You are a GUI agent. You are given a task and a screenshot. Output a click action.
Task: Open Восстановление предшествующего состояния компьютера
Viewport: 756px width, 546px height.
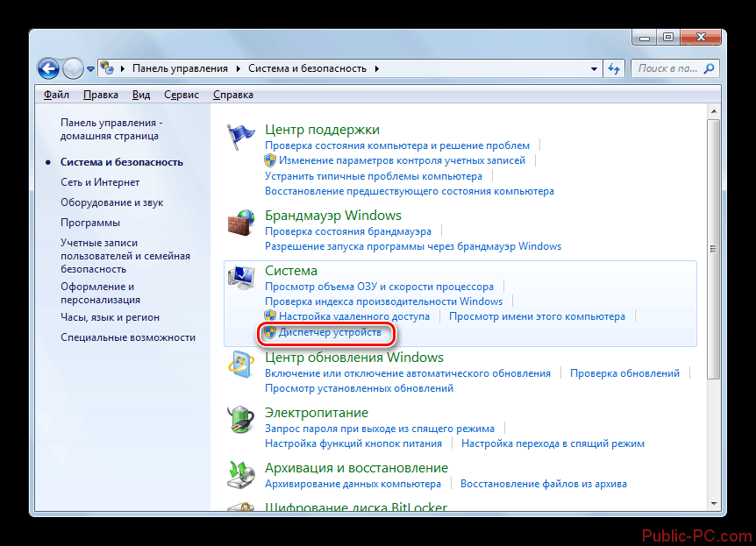(x=410, y=191)
